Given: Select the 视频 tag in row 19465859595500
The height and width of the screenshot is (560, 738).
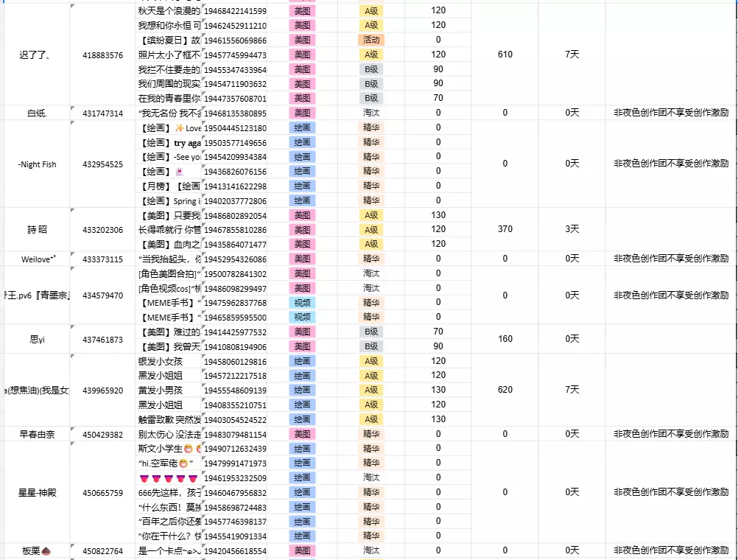Looking at the screenshot, I should [302, 318].
